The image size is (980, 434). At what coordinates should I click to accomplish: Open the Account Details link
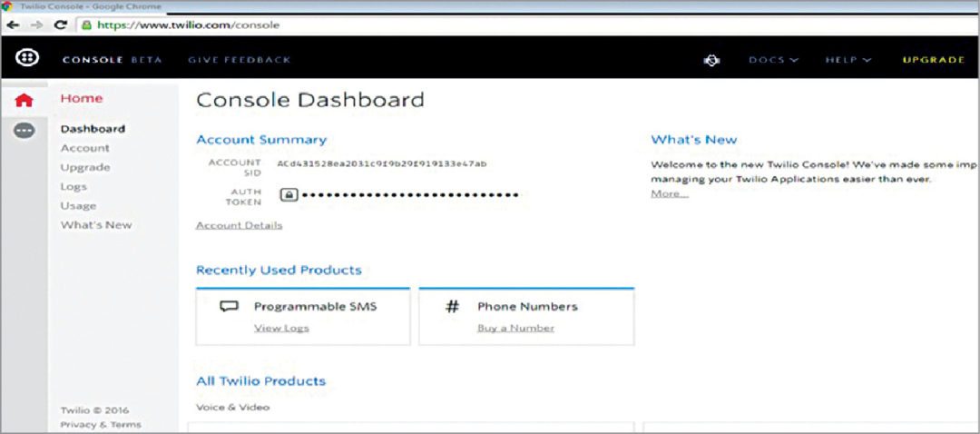(239, 225)
